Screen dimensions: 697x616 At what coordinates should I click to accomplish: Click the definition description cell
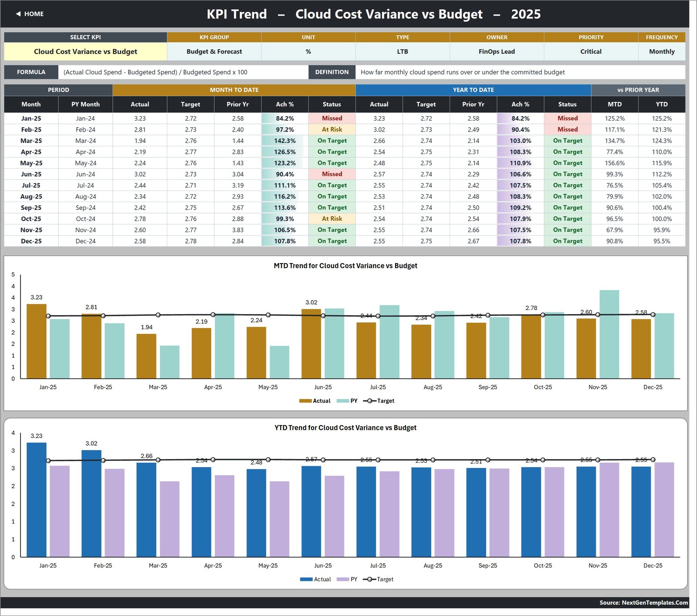pos(520,72)
